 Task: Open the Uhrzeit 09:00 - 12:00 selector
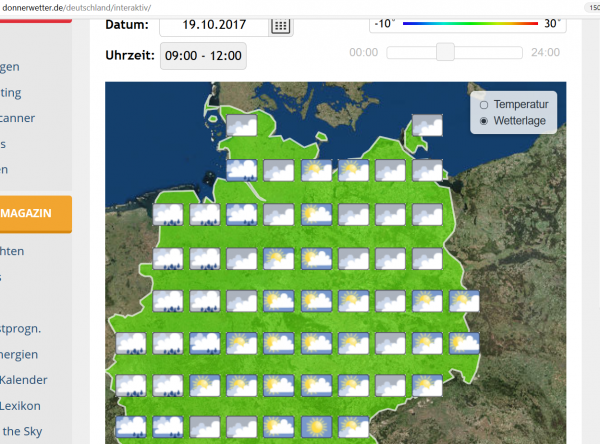coord(203,55)
